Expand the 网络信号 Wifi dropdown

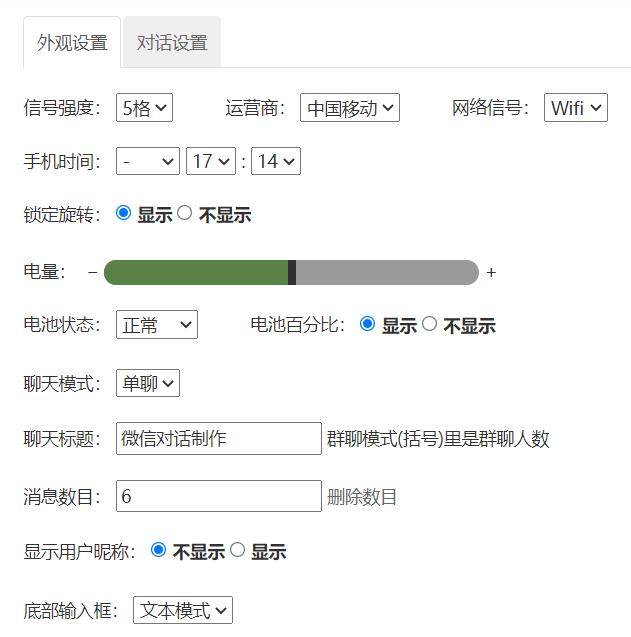click(x=576, y=108)
